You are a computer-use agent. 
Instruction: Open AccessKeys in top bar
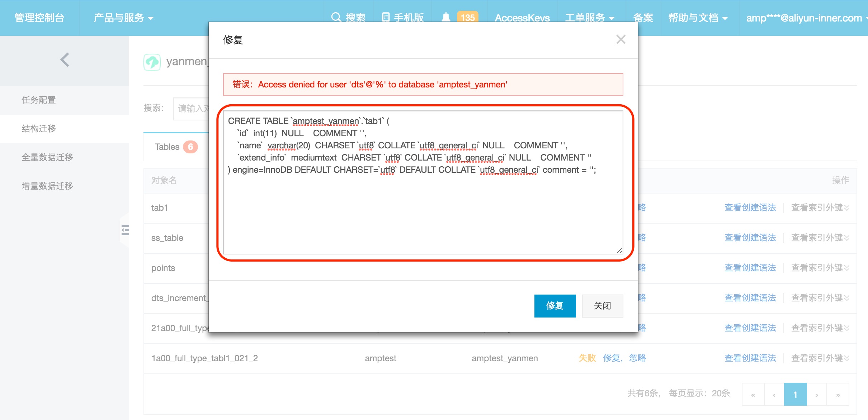pos(522,18)
